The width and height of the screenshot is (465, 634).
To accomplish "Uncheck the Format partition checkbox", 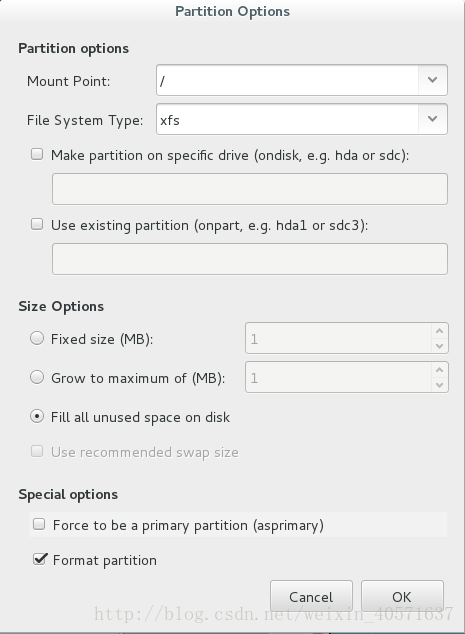I will [39, 559].
